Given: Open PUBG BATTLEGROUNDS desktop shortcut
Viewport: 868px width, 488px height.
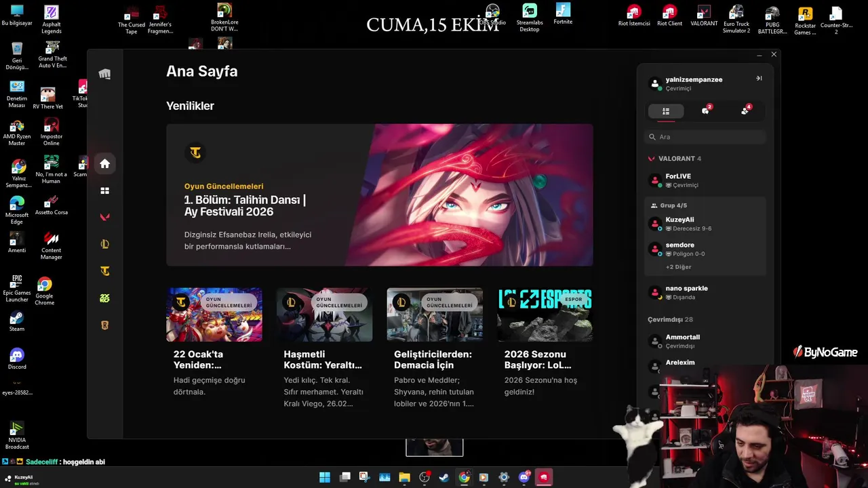Looking at the screenshot, I should point(772,20).
